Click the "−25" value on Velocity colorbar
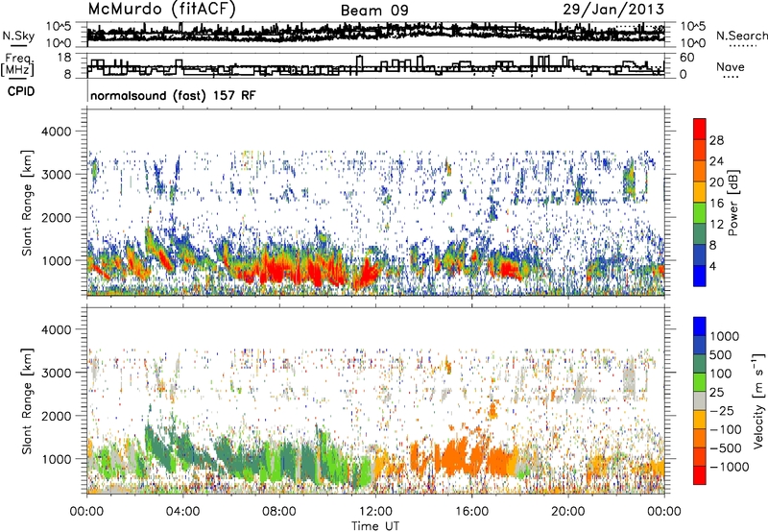This screenshot has height=532, width=768. (x=722, y=410)
